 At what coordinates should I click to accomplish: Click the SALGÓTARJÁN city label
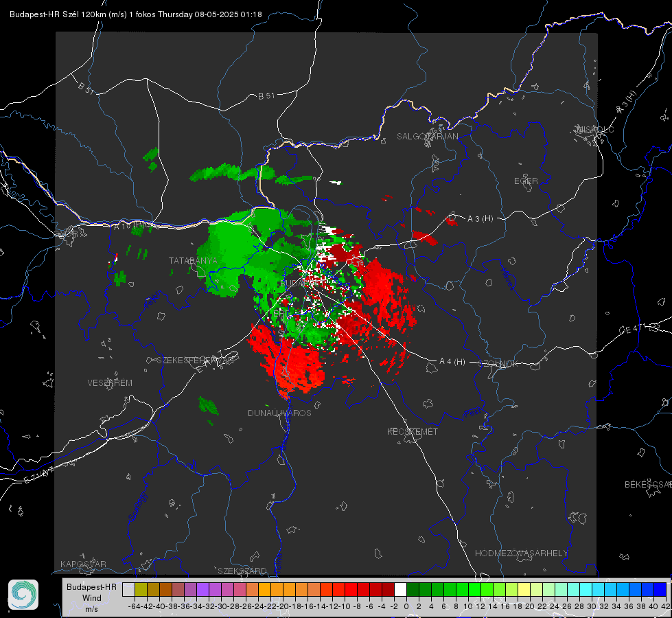[427, 137]
